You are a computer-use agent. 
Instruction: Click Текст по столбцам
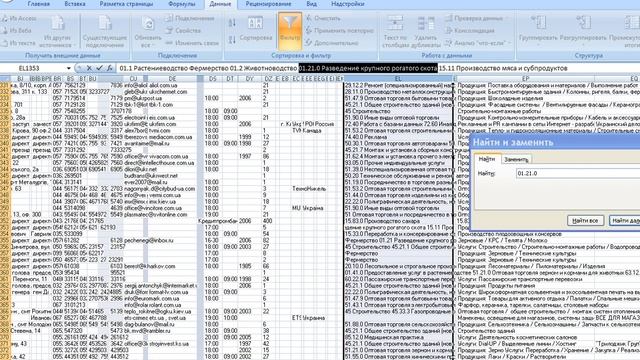point(395,32)
